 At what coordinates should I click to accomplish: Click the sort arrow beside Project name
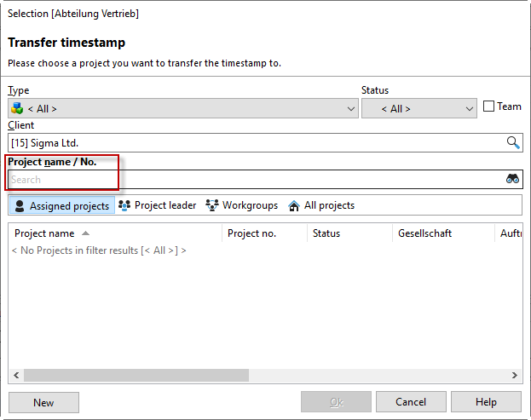pyautogui.click(x=85, y=233)
